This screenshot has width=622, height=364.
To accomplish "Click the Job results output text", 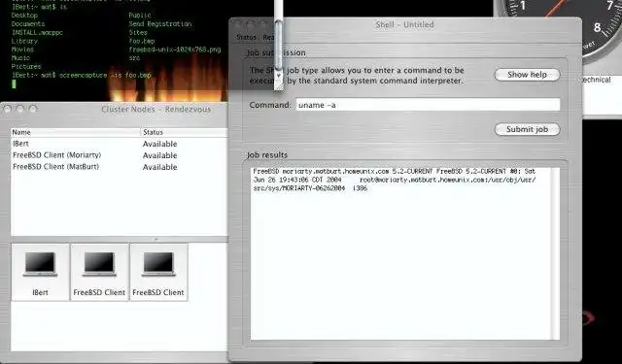I will click(x=395, y=180).
